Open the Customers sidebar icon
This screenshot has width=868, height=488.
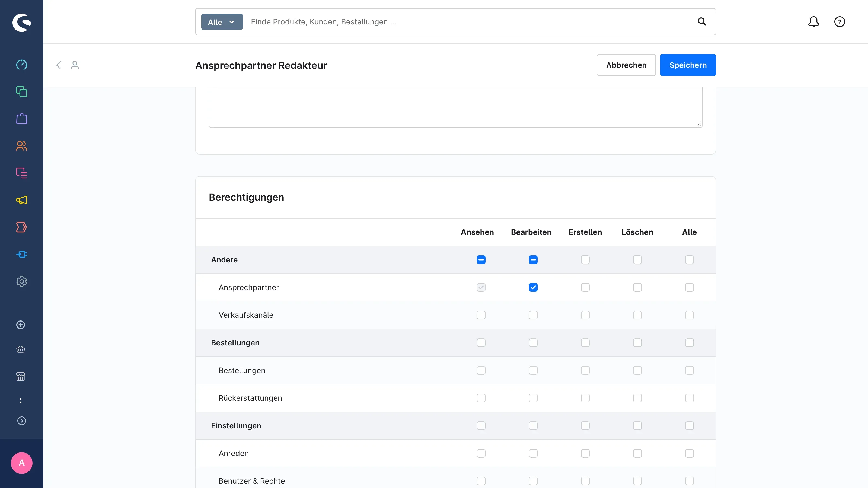coord(22,146)
